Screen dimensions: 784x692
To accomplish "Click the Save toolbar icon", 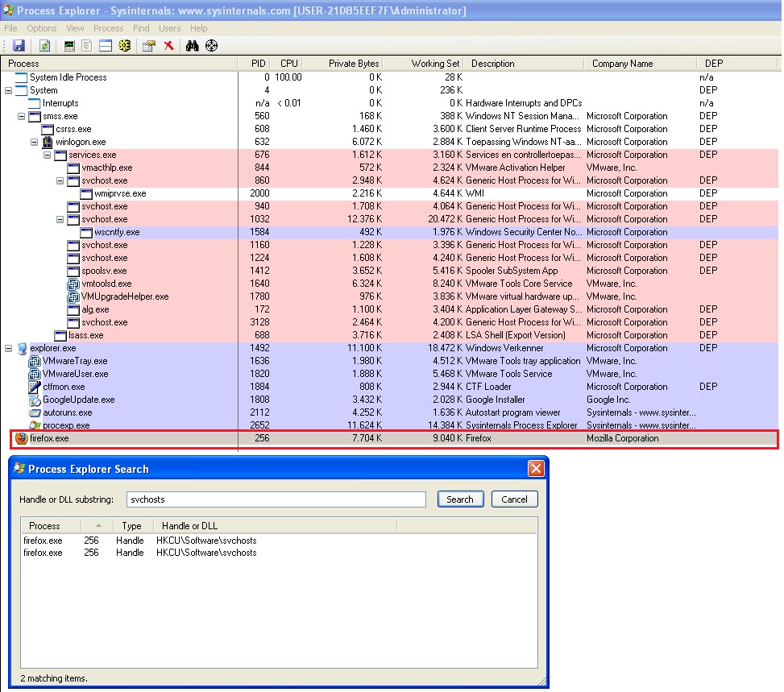I will [19, 45].
